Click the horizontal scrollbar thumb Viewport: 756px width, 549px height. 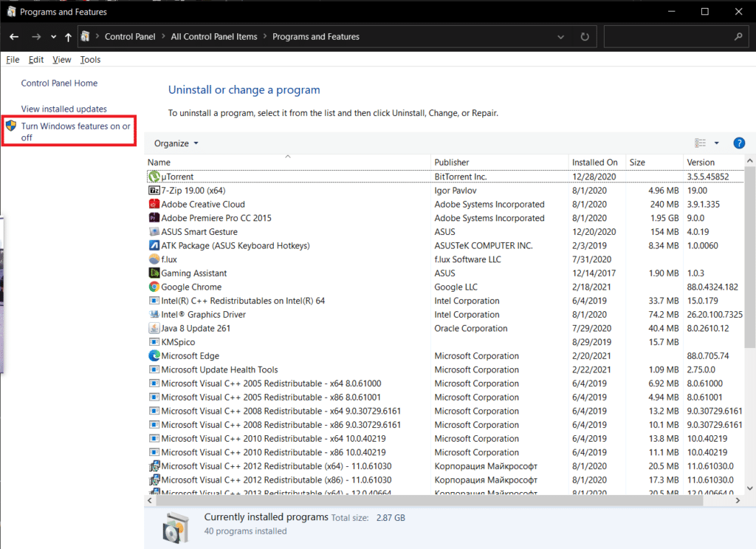[x=429, y=501]
